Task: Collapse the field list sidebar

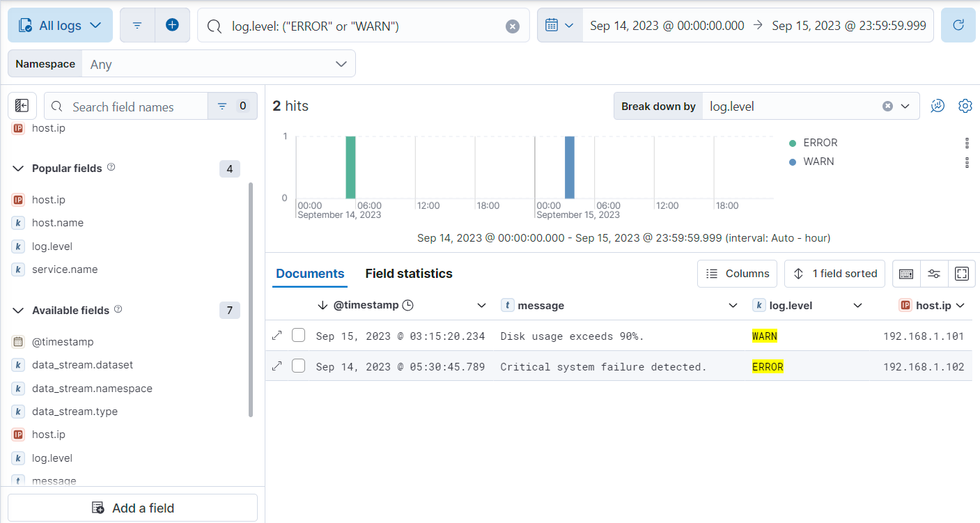Action: (22, 107)
